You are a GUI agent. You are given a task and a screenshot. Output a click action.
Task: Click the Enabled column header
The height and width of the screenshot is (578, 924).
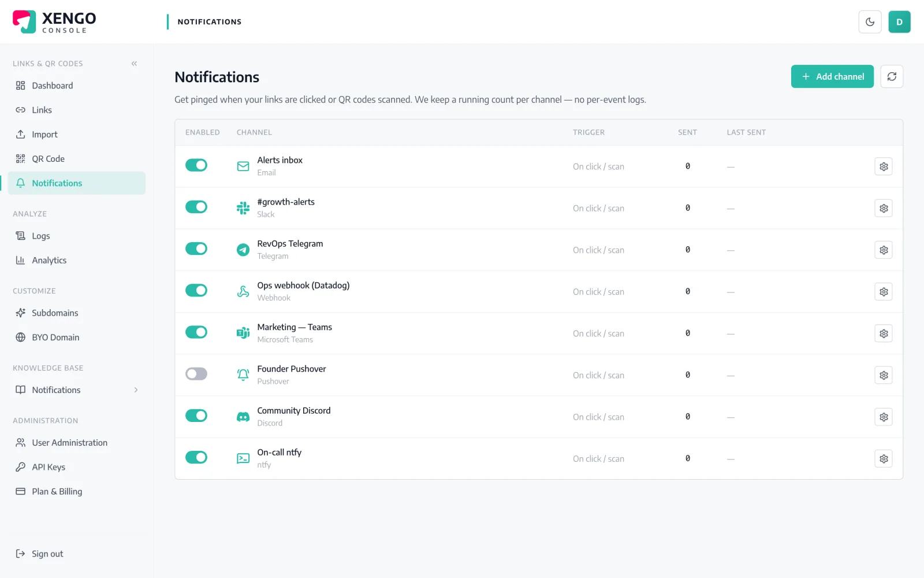[x=203, y=132]
